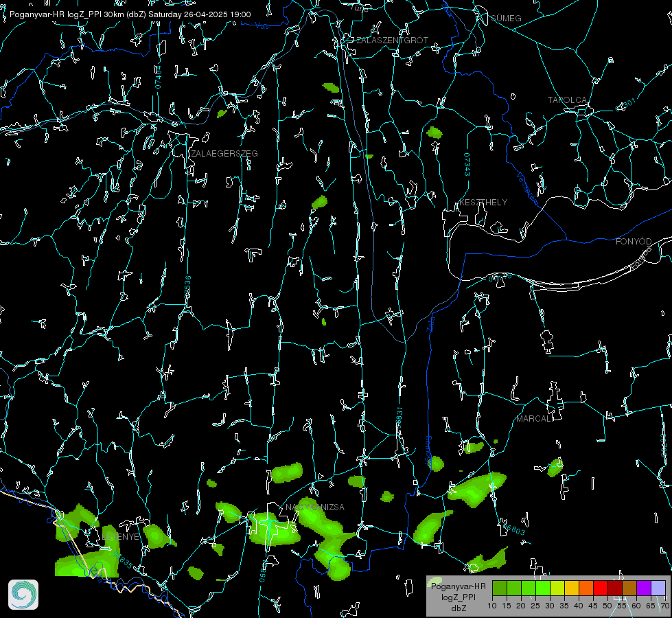Click the LETENYE city label
The height and width of the screenshot is (618, 672).
[121, 537]
